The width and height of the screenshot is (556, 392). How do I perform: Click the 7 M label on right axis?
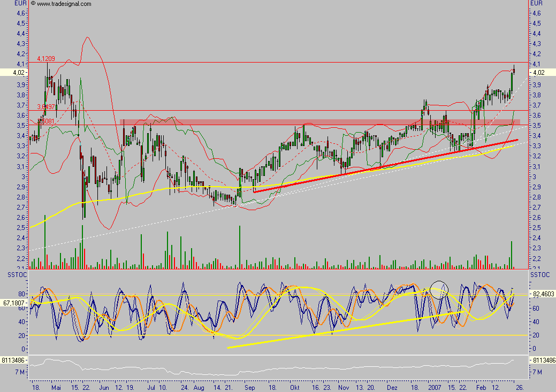pyautogui.click(x=538, y=372)
